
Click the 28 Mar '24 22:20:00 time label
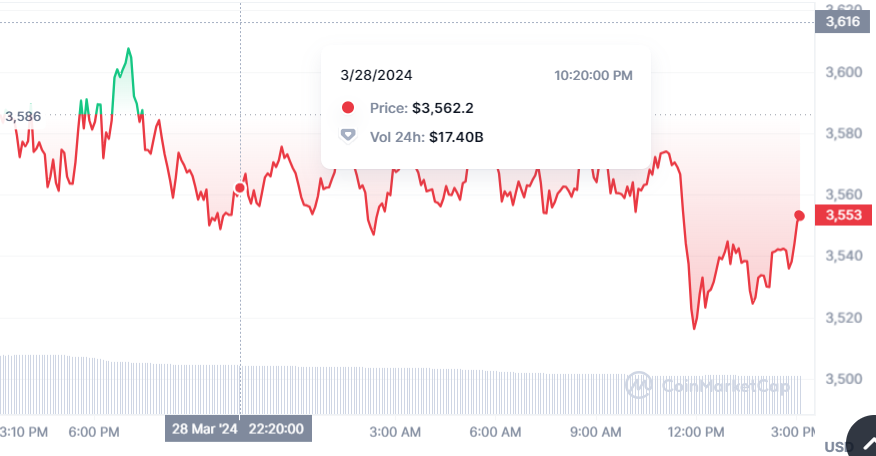click(x=238, y=429)
